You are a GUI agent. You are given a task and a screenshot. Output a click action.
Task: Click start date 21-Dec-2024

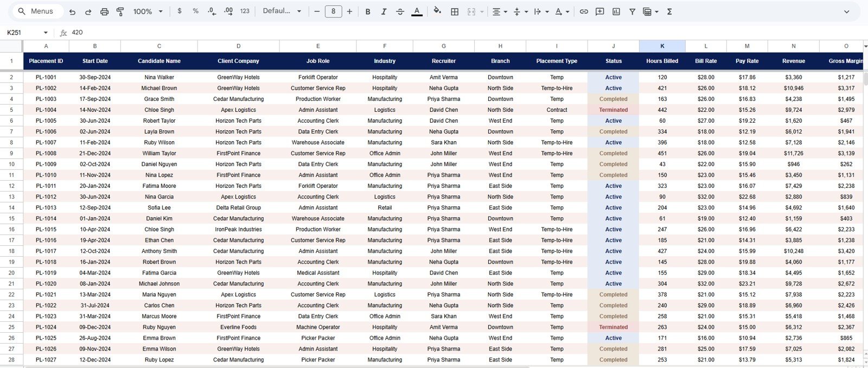95,153
